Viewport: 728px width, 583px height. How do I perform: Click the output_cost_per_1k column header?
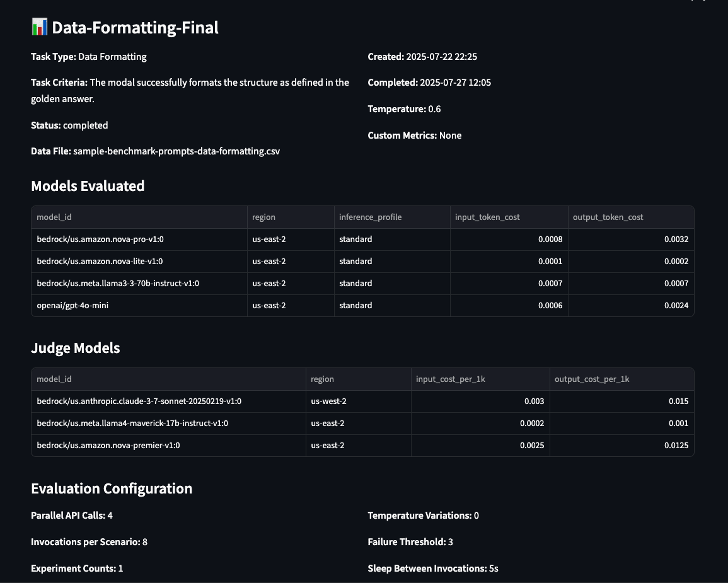pyautogui.click(x=592, y=379)
